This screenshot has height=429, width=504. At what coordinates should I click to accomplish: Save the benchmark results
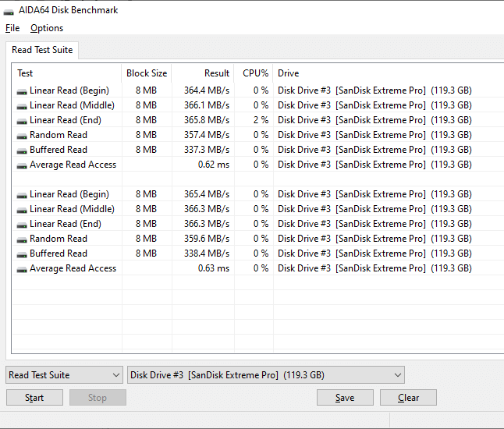click(x=345, y=398)
